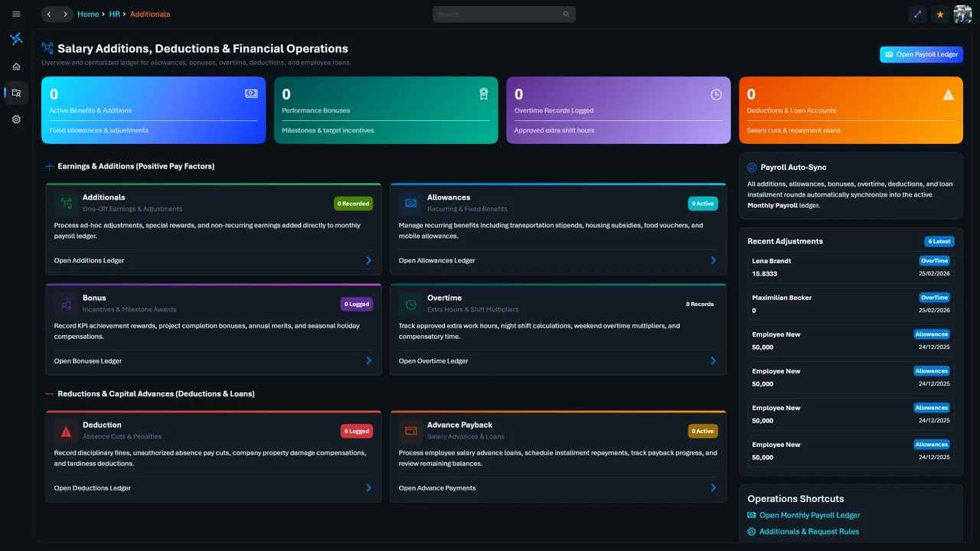Image resolution: width=980 pixels, height=551 pixels.
Task: Click the Overtime clock icon
Action: point(411,304)
